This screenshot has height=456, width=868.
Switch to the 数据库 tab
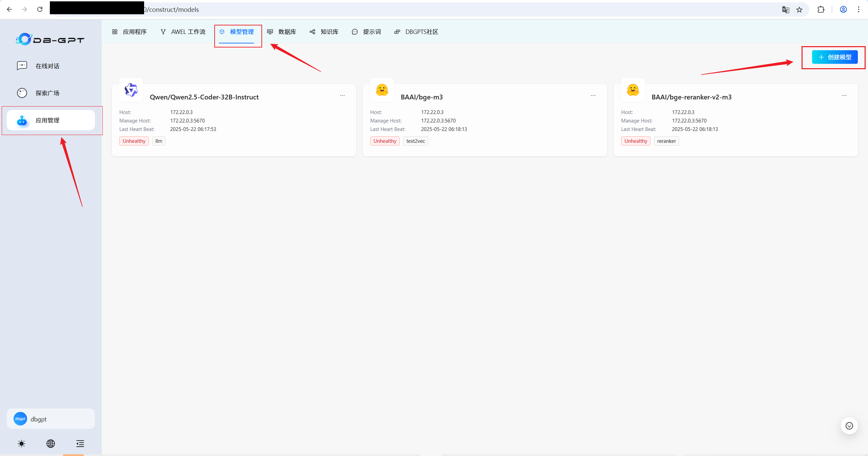click(x=282, y=32)
